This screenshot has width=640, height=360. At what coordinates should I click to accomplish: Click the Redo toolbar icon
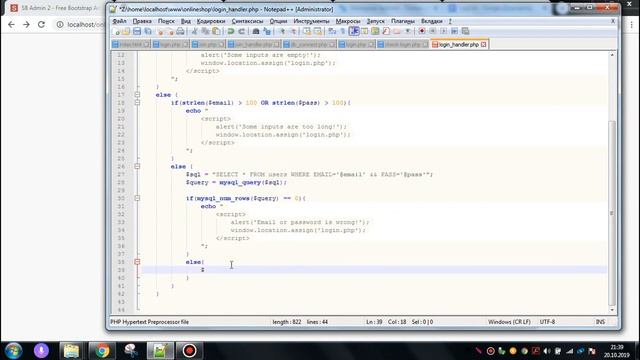tap(242, 31)
